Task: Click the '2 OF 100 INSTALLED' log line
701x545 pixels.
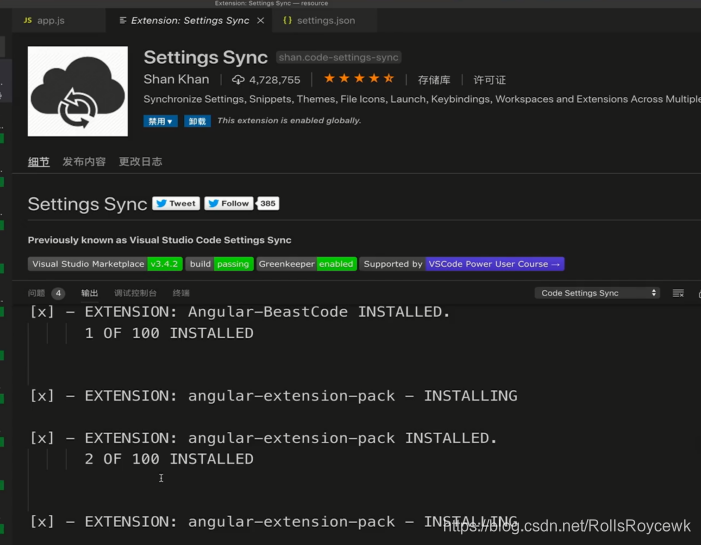Action: (169, 459)
